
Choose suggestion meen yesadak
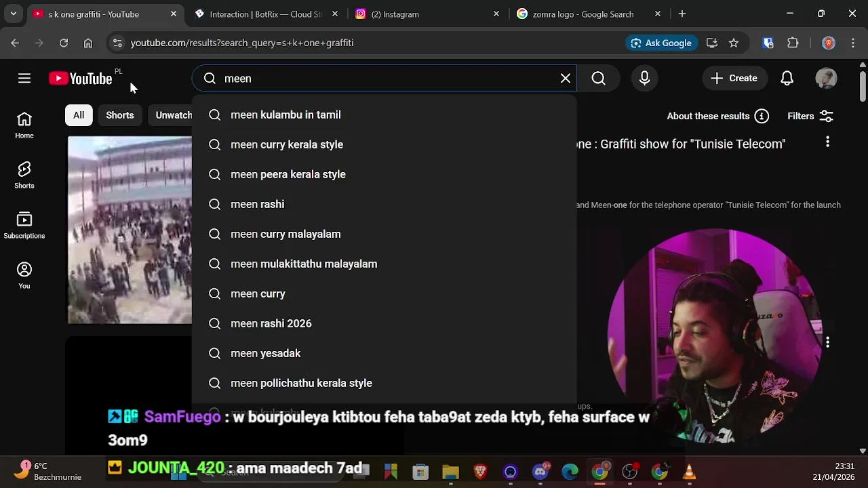384,353
